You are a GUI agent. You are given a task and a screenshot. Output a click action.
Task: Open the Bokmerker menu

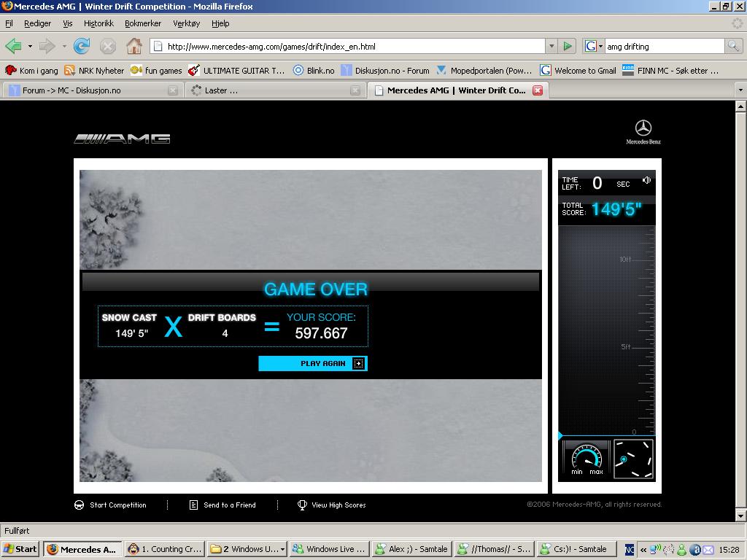point(143,23)
